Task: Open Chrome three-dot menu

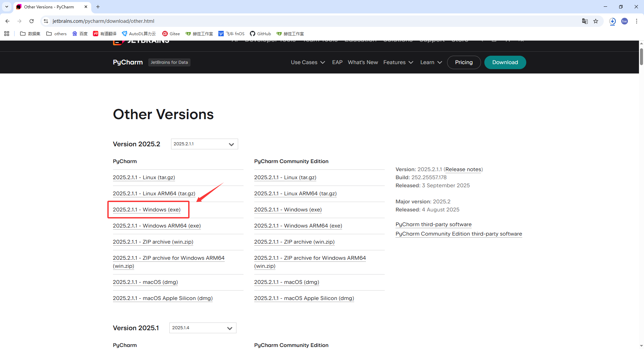Action: click(637, 21)
